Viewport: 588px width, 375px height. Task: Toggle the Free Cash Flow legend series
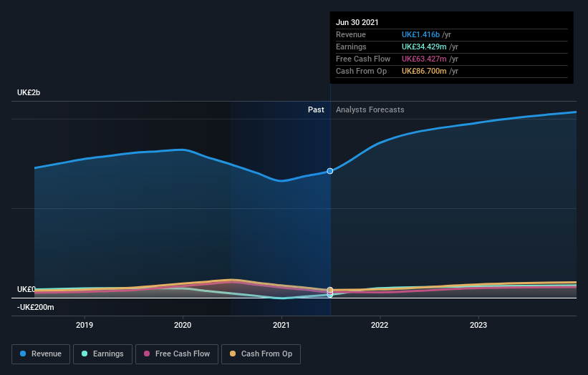click(x=177, y=354)
